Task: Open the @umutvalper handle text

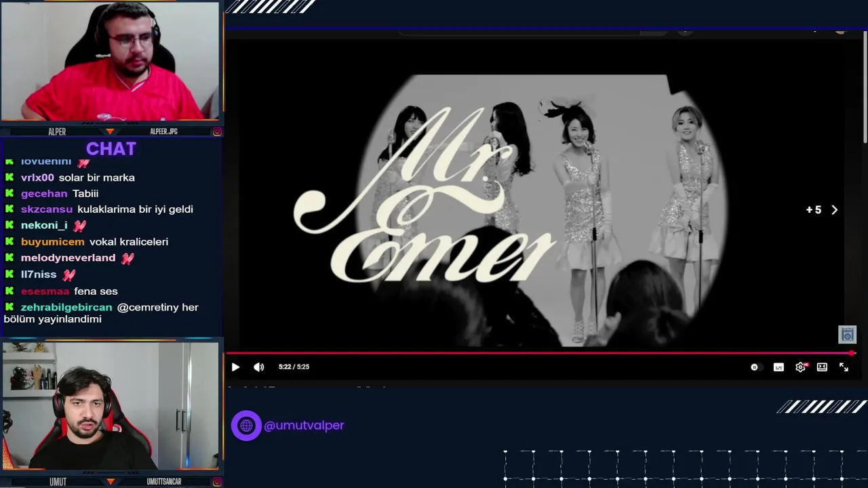Action: pyautogui.click(x=304, y=426)
